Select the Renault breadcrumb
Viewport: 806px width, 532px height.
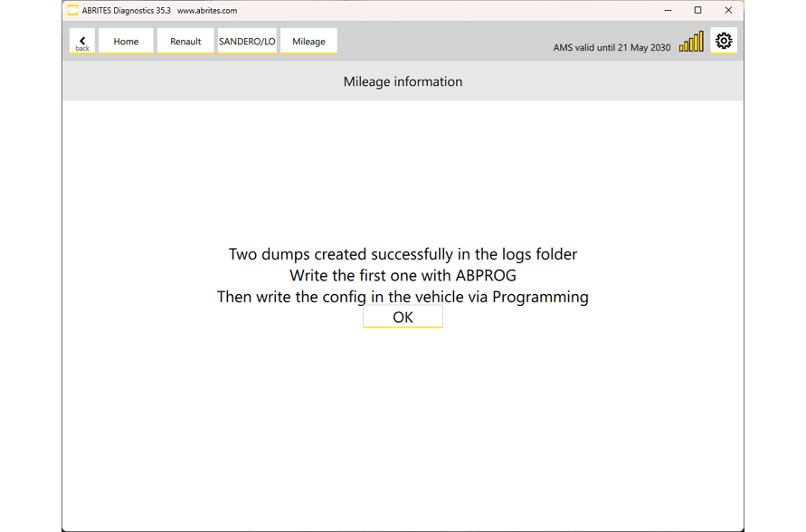tap(185, 42)
